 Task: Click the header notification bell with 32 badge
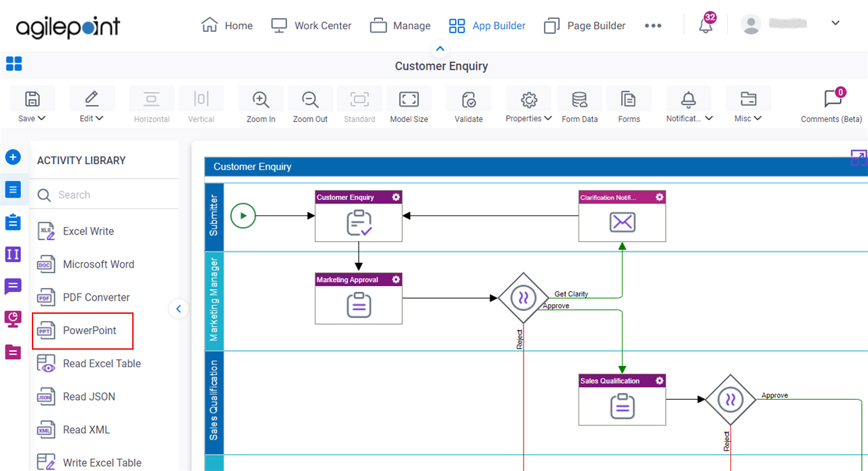point(706,25)
